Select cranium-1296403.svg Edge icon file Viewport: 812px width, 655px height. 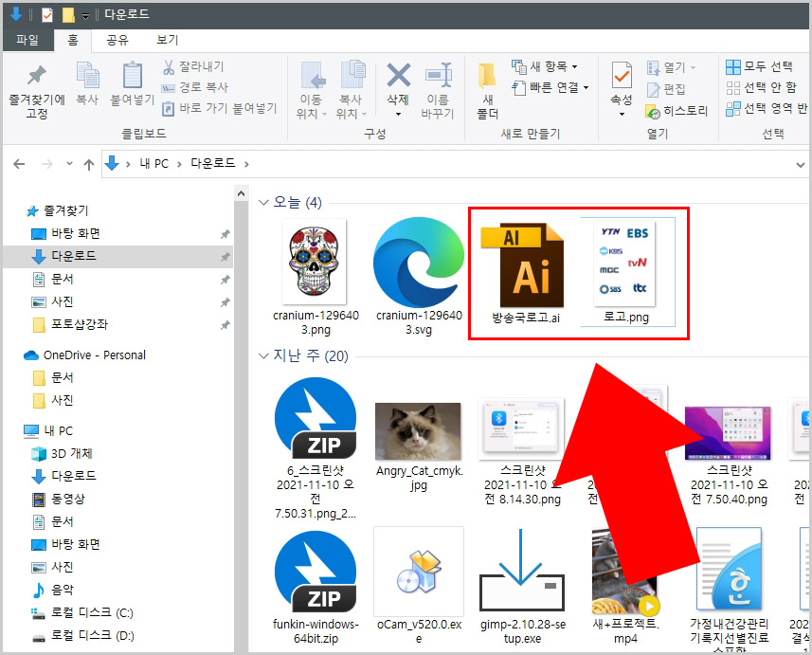click(x=419, y=262)
